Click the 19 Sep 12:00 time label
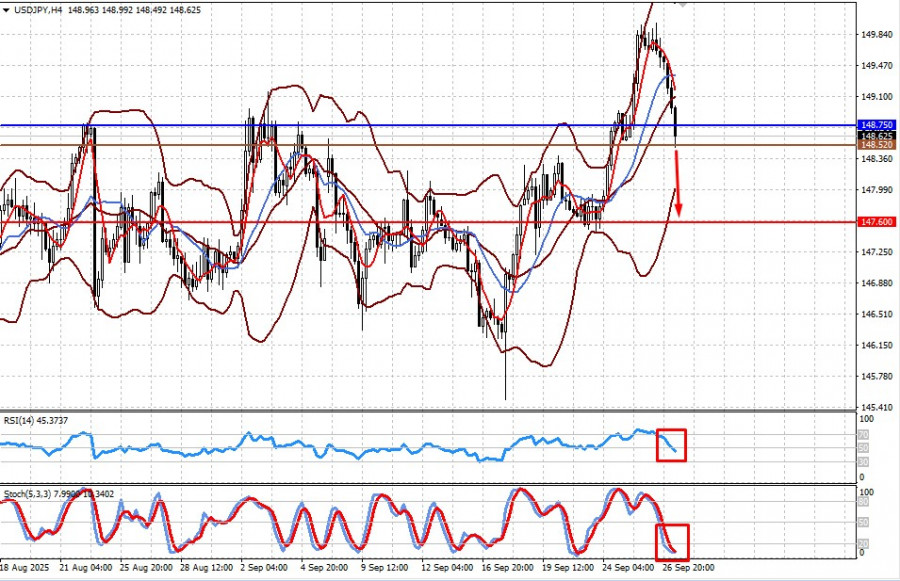The height and width of the screenshot is (581, 900). [x=568, y=568]
